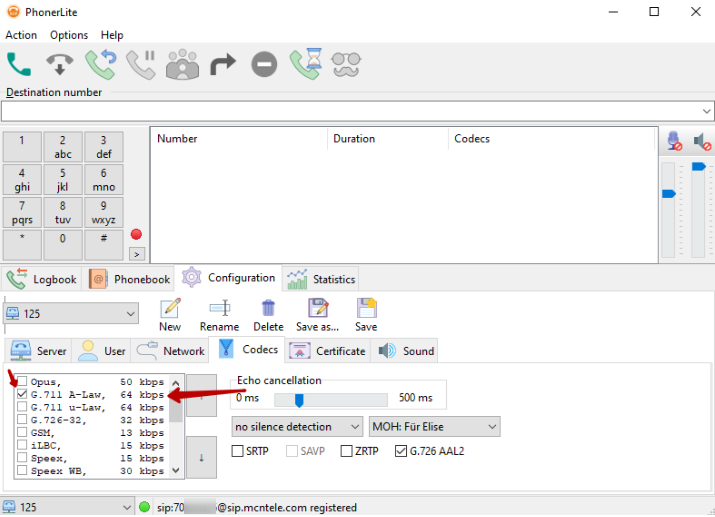
Task: Enable the Speex WB codec checkbox
Action: 22,470
